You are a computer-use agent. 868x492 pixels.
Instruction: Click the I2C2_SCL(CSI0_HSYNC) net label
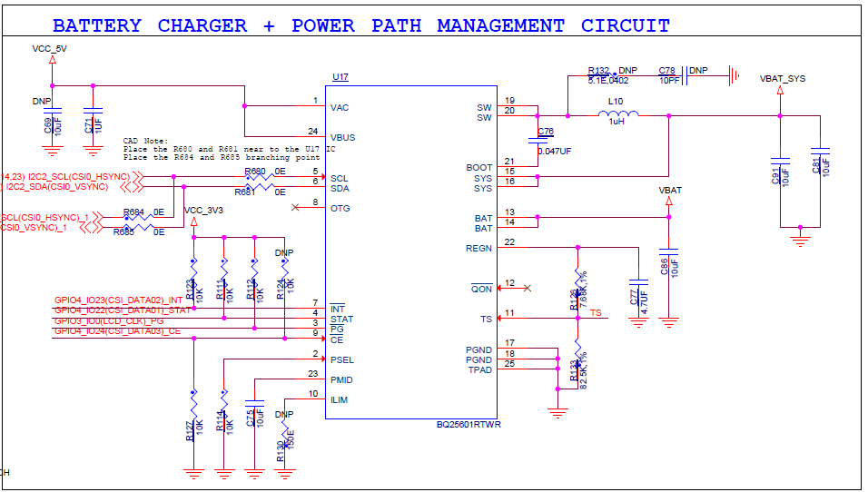(78, 176)
